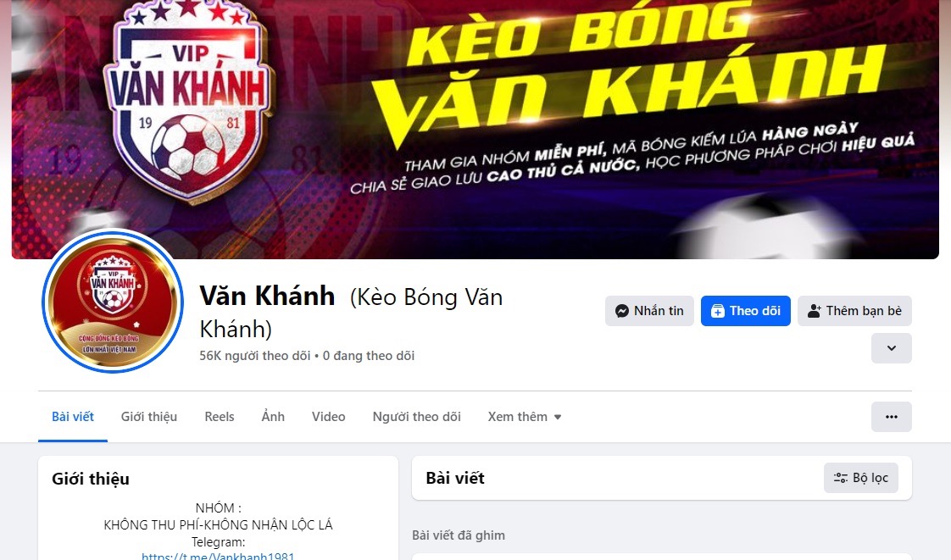This screenshot has width=951, height=560.
Task: Click the 56K người theo dõi followers link
Action: coord(255,356)
